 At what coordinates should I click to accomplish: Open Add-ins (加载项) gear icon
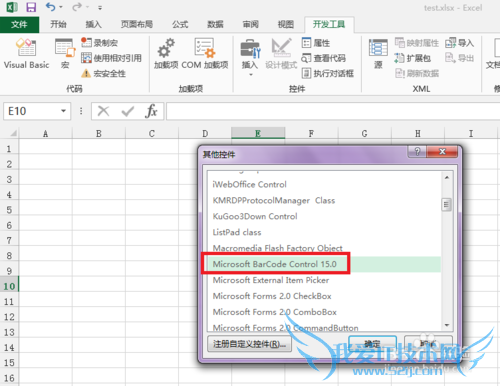point(166,53)
